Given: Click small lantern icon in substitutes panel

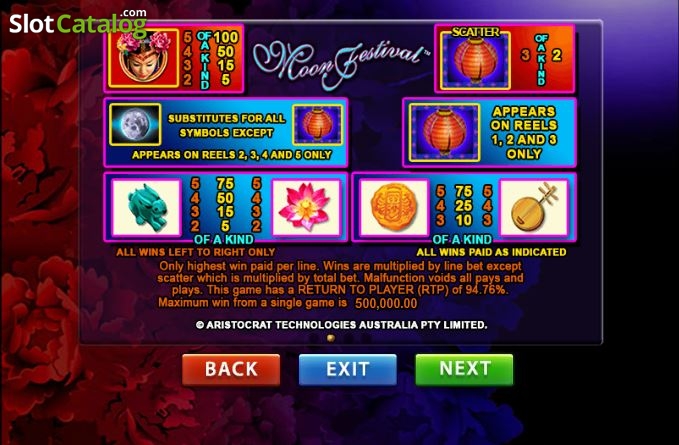Looking at the screenshot, I should click(317, 125).
